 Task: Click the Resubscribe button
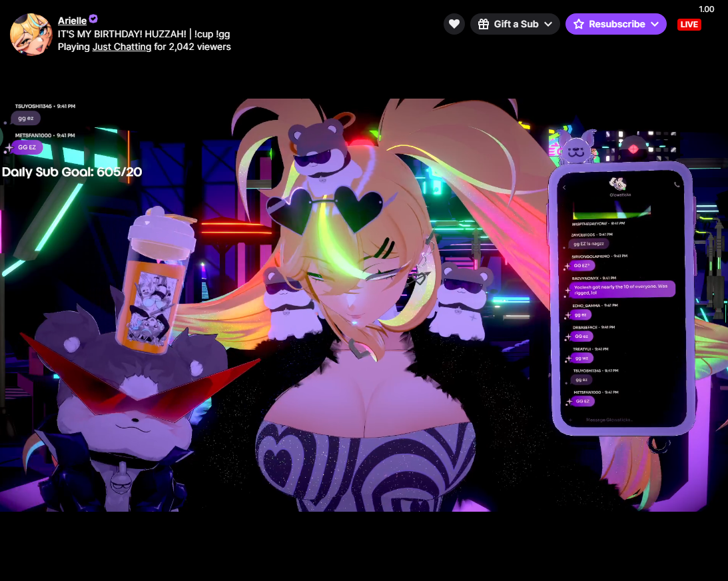click(x=615, y=24)
